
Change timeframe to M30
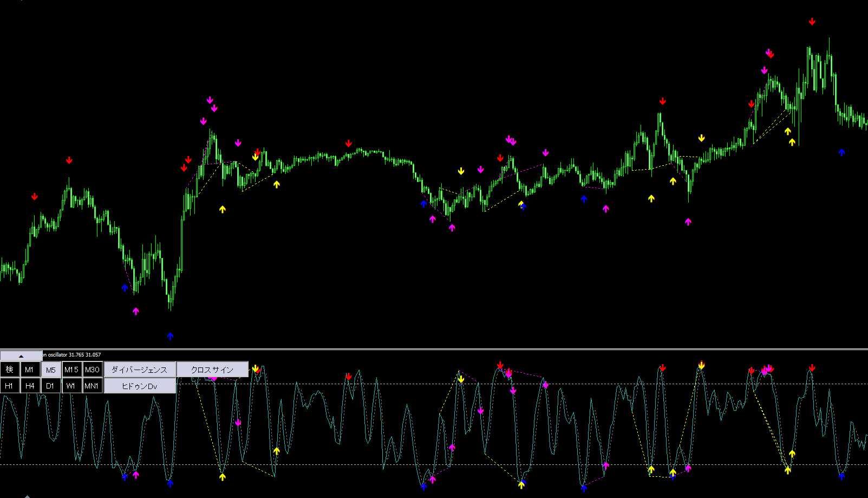coord(93,370)
